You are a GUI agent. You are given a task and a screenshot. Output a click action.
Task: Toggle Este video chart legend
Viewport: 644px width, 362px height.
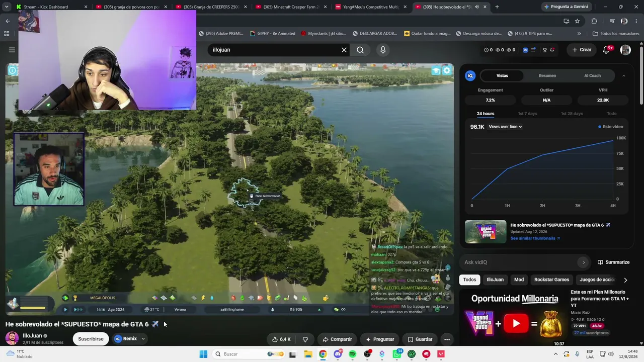(611, 127)
